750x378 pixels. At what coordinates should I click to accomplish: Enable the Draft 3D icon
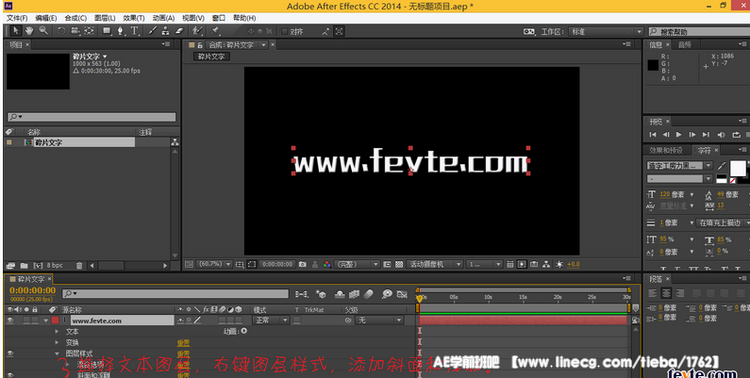[x=321, y=293]
